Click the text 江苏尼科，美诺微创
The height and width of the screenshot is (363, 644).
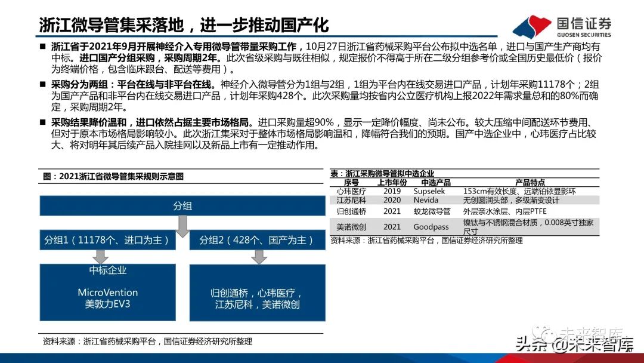tap(257, 304)
